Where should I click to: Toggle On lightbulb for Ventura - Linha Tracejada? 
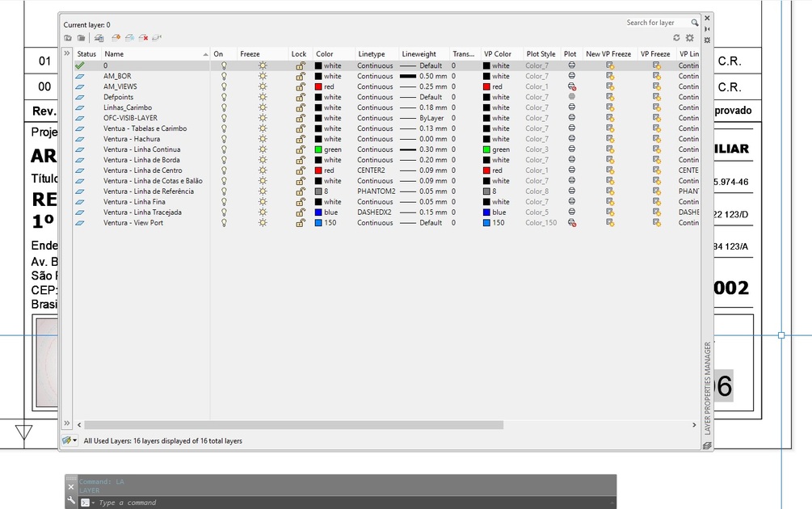pyautogui.click(x=224, y=212)
